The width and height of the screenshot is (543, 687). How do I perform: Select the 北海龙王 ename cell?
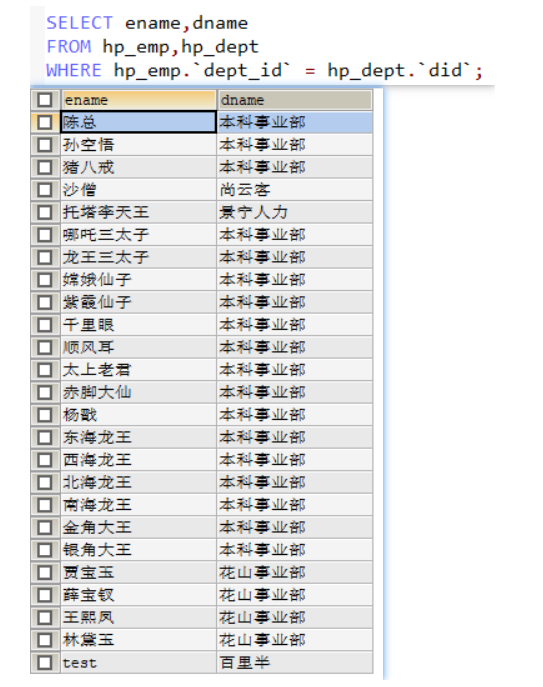(138, 482)
